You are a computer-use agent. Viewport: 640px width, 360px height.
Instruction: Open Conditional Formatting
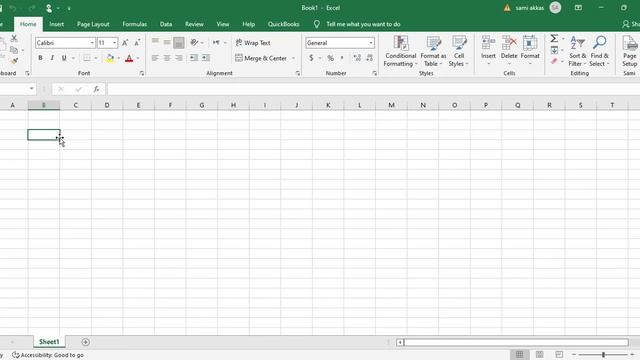click(400, 51)
